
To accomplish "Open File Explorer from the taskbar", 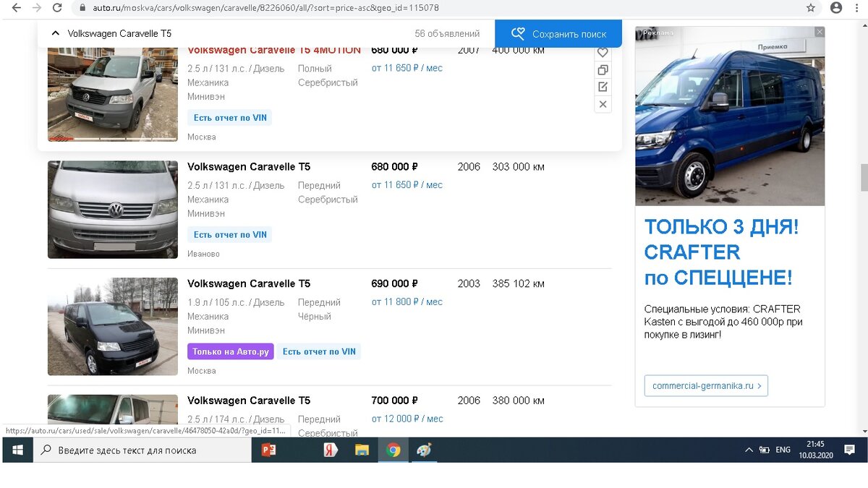I will point(362,450).
